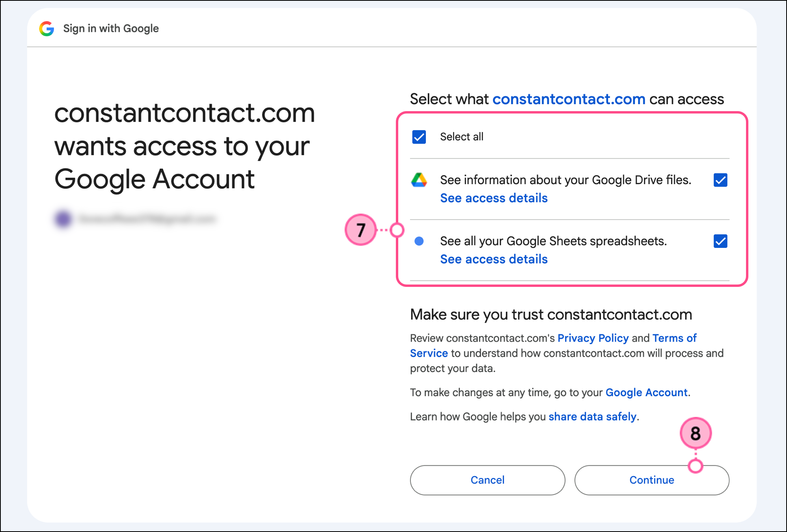The image size is (787, 532).
Task: Click the Select all label
Action: 462,137
